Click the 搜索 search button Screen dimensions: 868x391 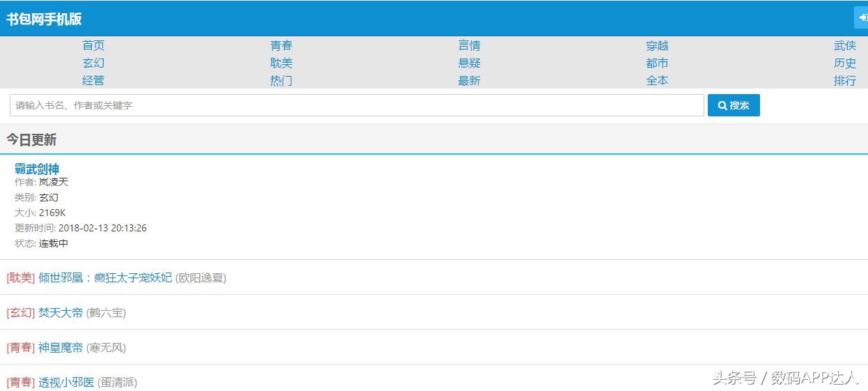(734, 105)
